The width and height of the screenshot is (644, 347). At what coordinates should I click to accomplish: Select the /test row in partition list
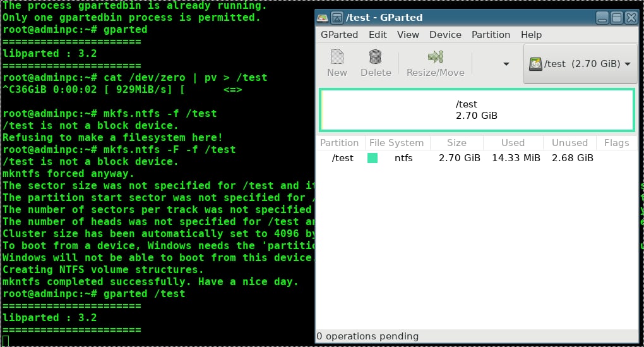click(x=477, y=158)
